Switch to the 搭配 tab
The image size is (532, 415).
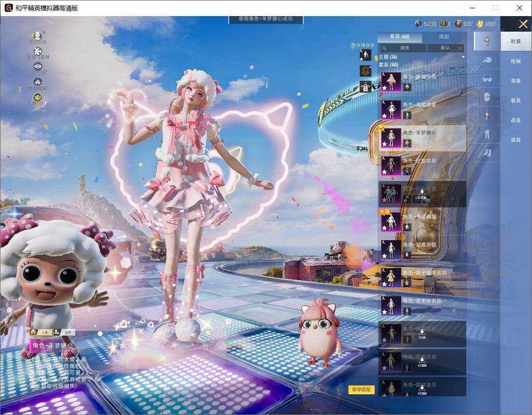tap(444, 37)
